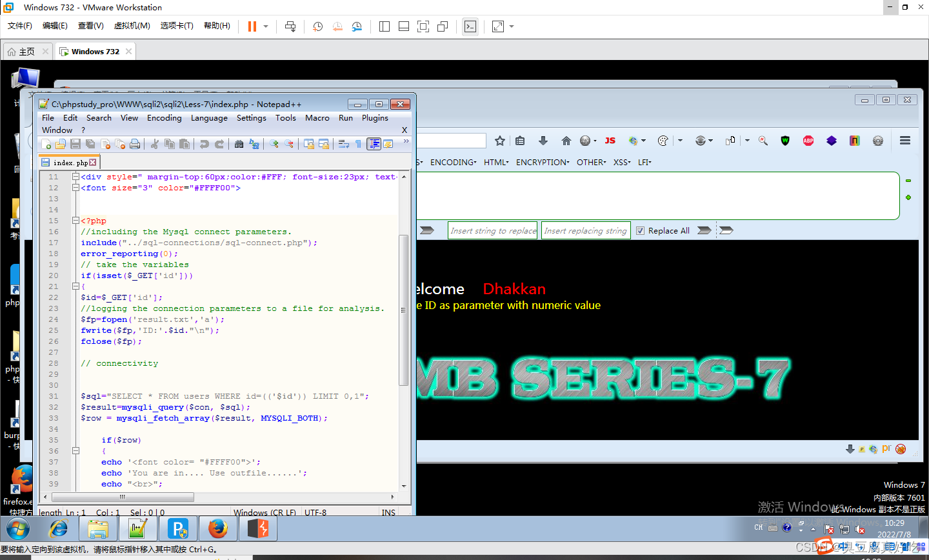Viewport: 929px width, 560px height.
Task: Click the Print icon in Notepad++
Action: 135,144
